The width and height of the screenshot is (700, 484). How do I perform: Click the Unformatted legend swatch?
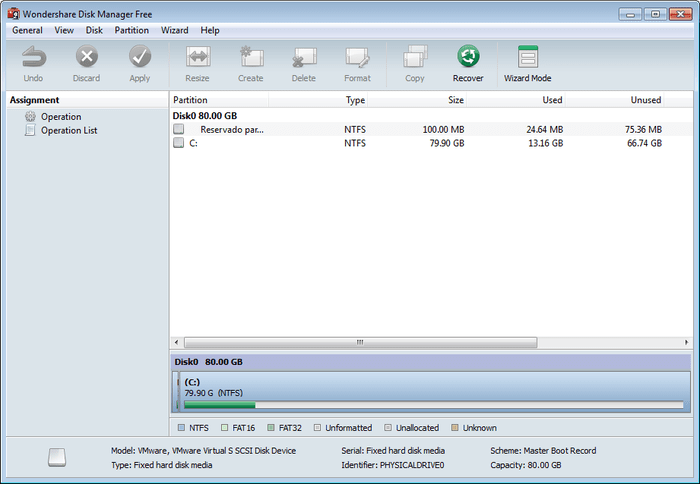tap(317, 428)
